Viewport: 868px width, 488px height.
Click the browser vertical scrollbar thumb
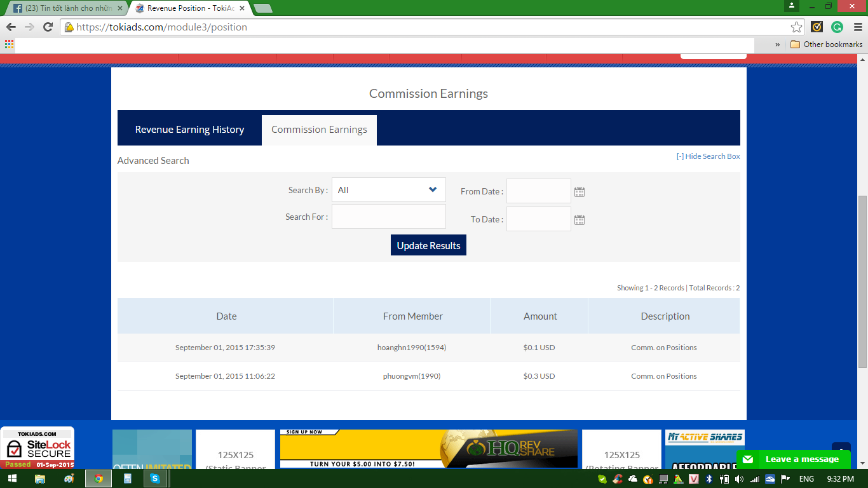click(x=862, y=281)
